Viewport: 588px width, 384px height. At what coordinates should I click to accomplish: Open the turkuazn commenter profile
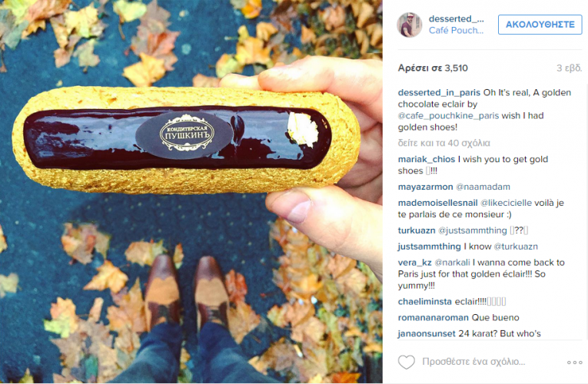[x=417, y=230]
